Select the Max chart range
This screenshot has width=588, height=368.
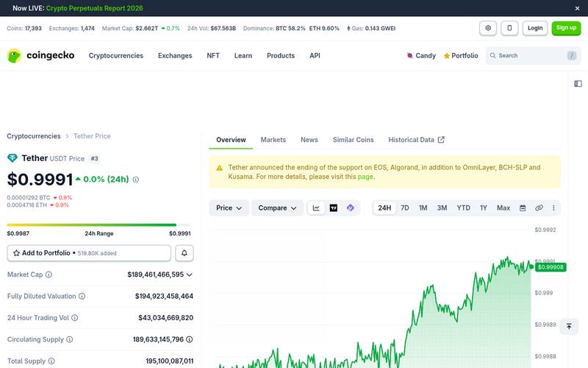point(503,208)
